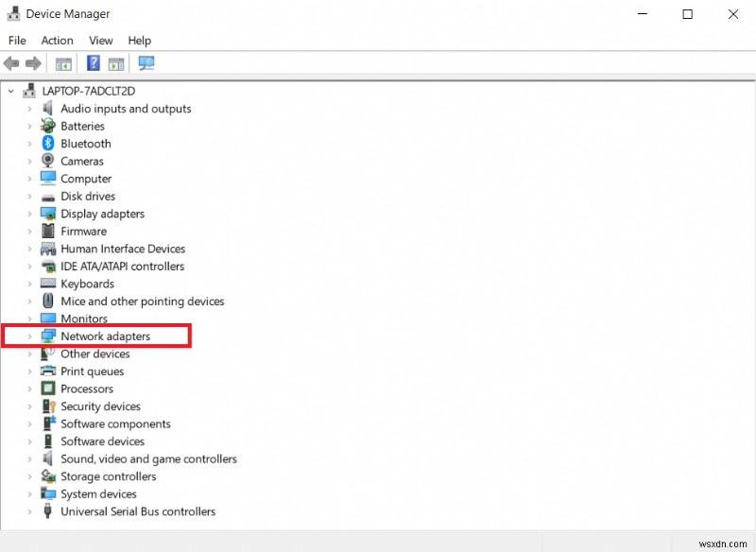
Task: Click the Show/Hide console tree toolbar icon
Action: click(62, 63)
